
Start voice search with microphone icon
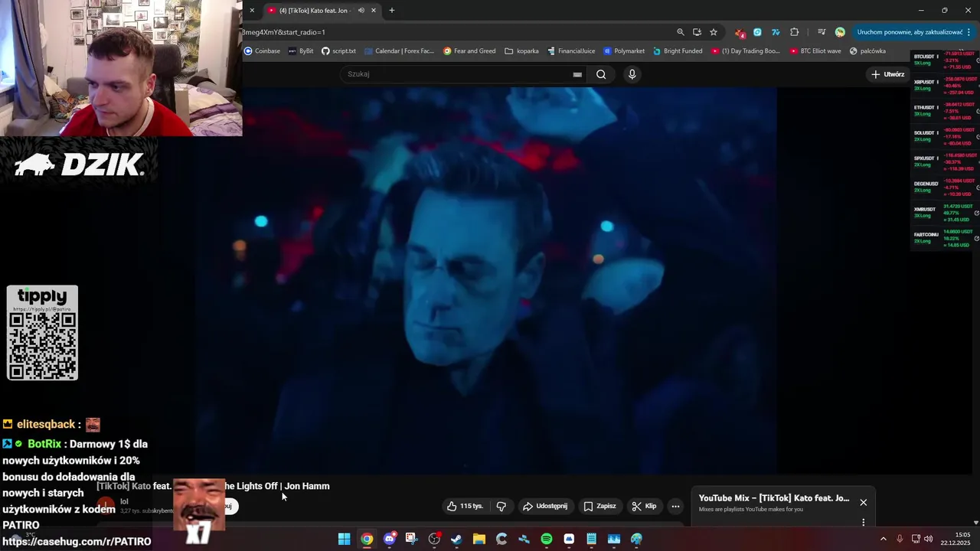(x=632, y=74)
